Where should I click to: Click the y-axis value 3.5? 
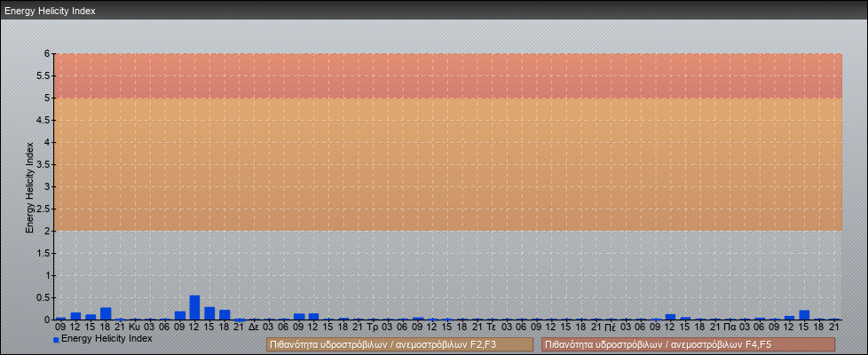click(x=44, y=164)
